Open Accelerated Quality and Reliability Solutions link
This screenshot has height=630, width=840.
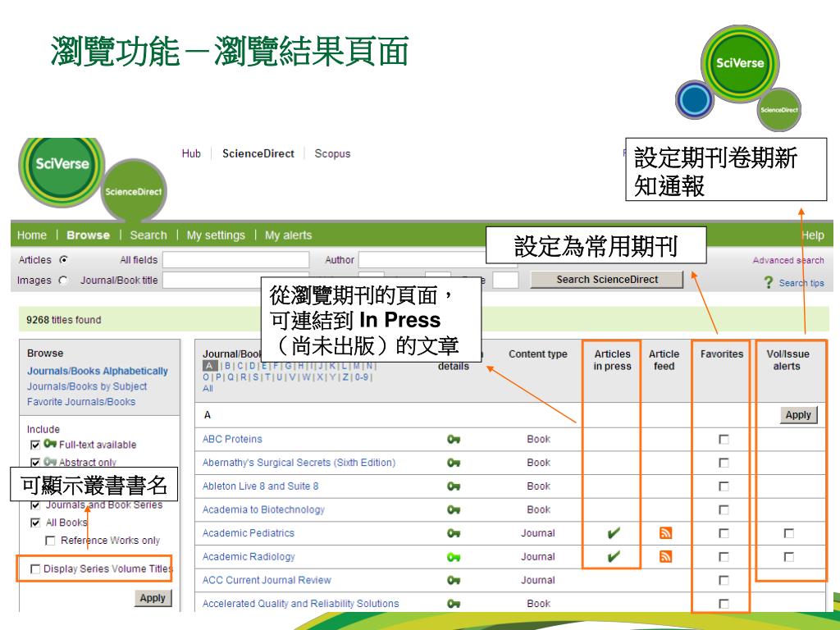300,604
